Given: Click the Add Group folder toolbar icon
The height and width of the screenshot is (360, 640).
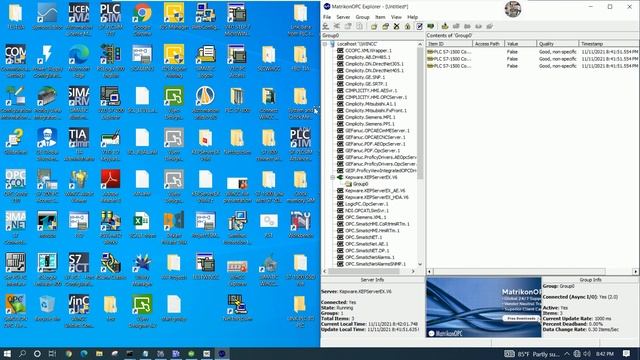Looking at the screenshot, I should coord(374,27).
